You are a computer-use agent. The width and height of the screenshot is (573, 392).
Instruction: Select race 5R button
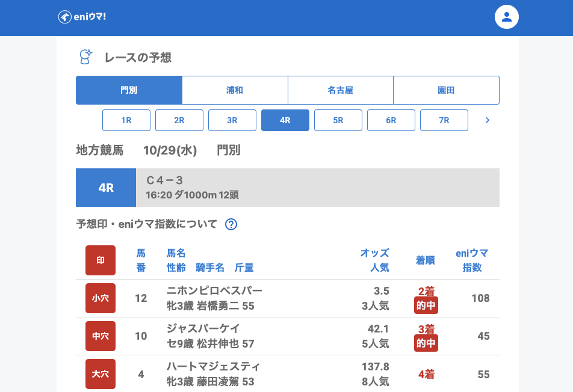click(338, 120)
